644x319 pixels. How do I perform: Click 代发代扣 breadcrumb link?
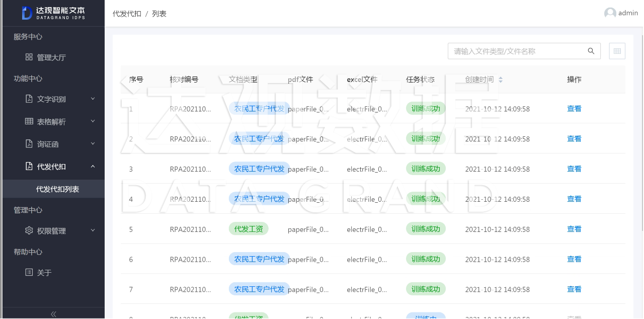point(127,14)
